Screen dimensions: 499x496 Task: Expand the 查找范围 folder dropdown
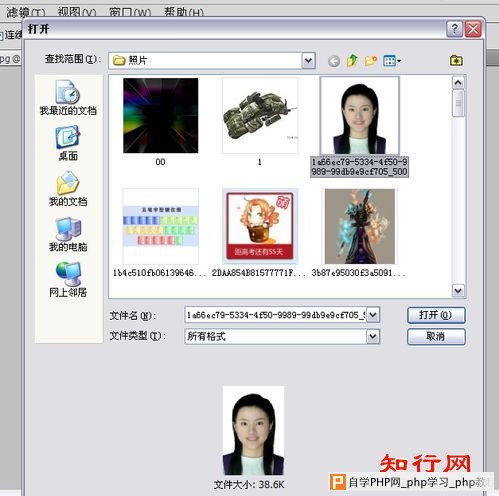click(x=308, y=61)
